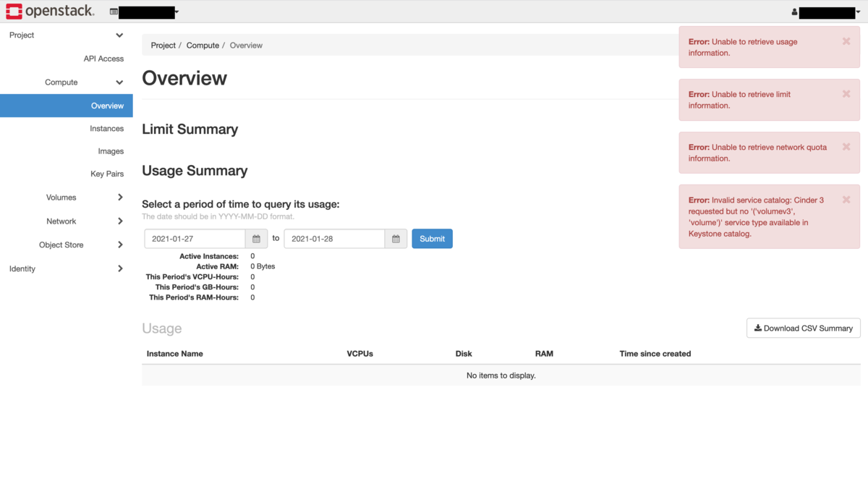Dismiss the Cinder service catalog error
The image size is (868, 500).
846,199
